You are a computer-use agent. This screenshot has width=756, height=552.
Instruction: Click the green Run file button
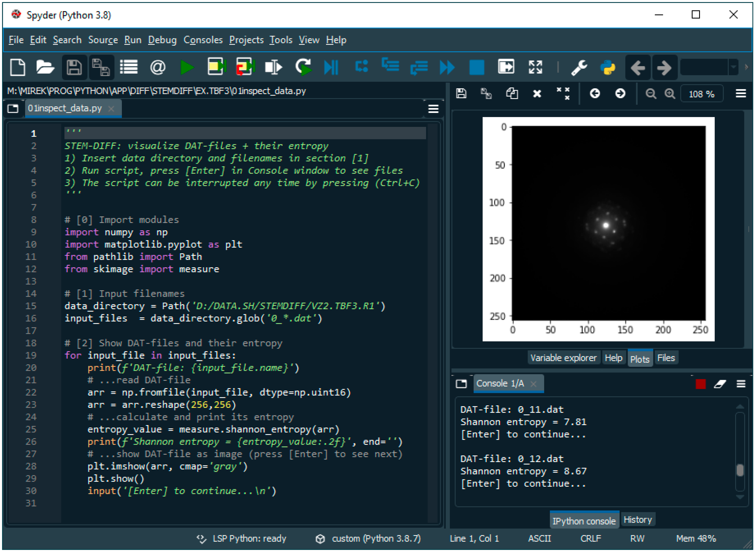tap(187, 67)
